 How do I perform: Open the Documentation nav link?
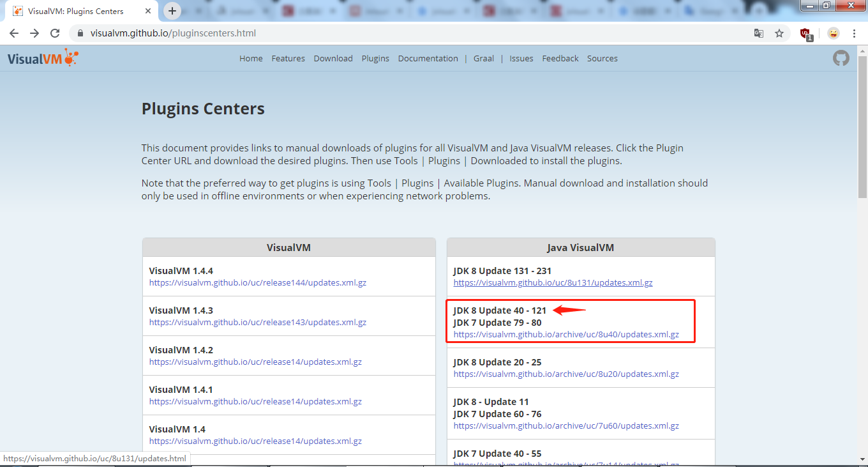pyautogui.click(x=428, y=58)
